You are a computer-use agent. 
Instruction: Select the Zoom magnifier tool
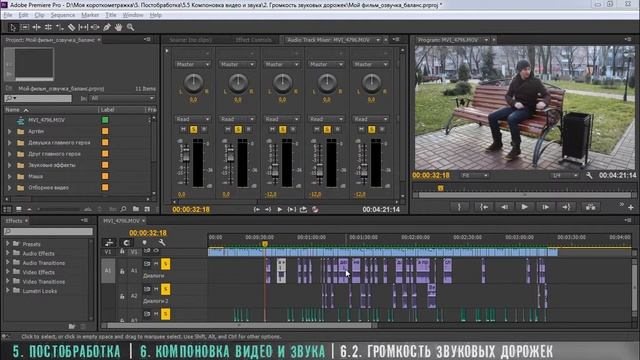[130, 27]
